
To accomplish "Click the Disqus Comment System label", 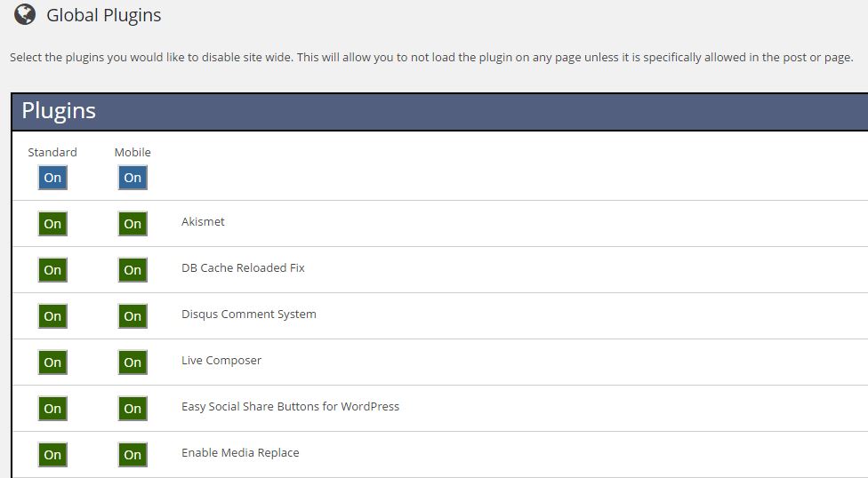I will coord(248,315).
